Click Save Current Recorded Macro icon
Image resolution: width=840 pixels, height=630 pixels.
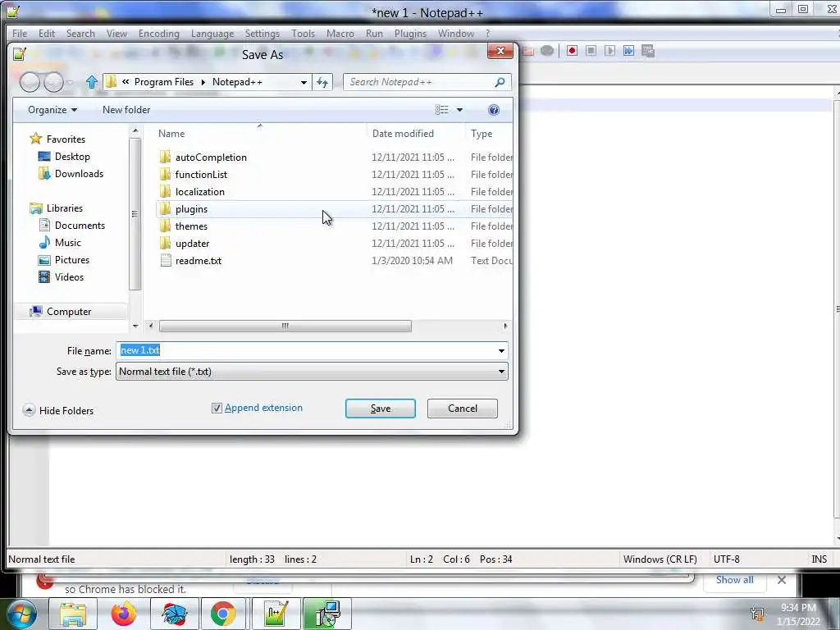point(648,51)
